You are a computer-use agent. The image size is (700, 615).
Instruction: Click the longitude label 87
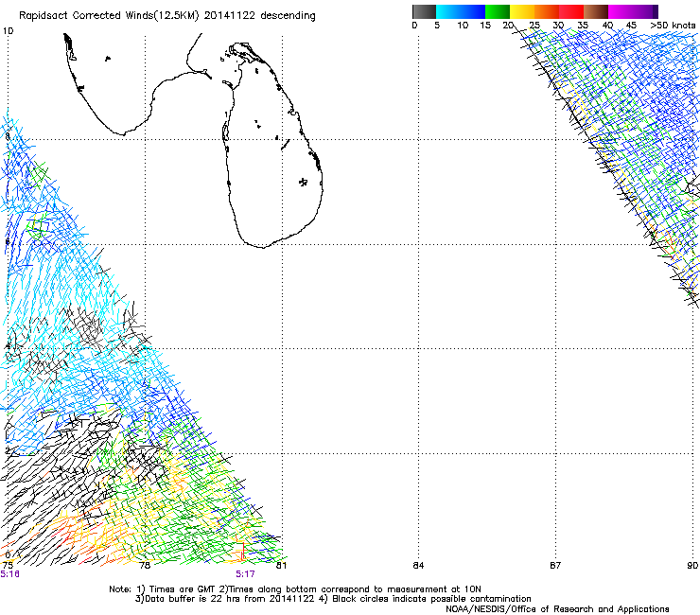click(555, 566)
